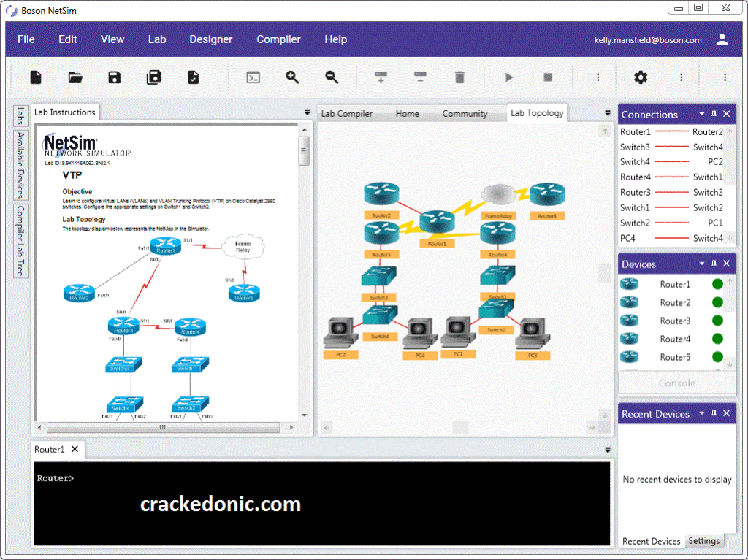Open the console terminal toolbar icon
The width and height of the screenshot is (748, 560).
click(253, 77)
